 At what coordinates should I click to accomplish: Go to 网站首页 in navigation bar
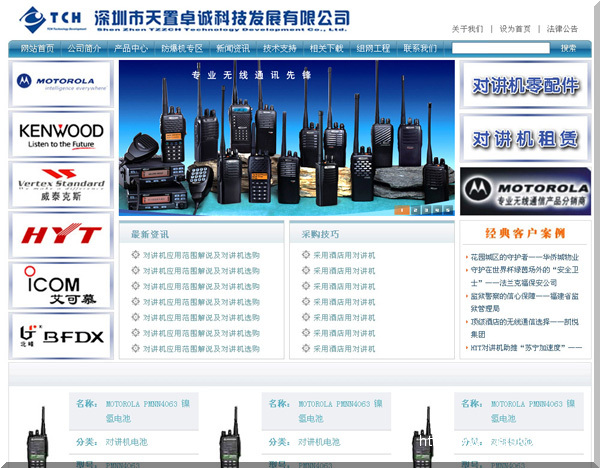[x=38, y=48]
